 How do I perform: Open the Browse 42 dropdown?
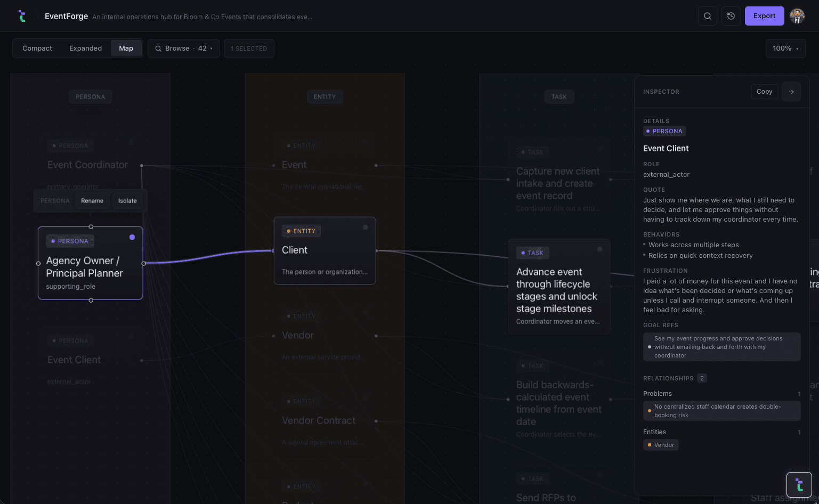click(x=183, y=48)
